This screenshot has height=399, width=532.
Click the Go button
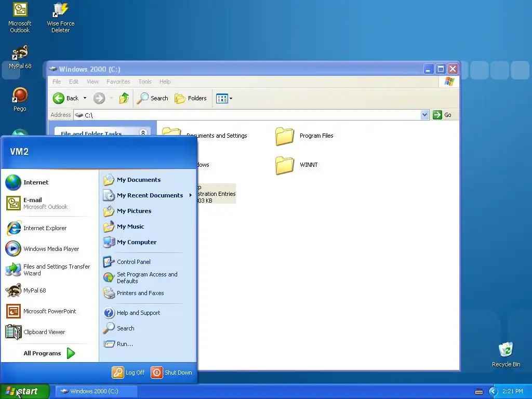443,115
